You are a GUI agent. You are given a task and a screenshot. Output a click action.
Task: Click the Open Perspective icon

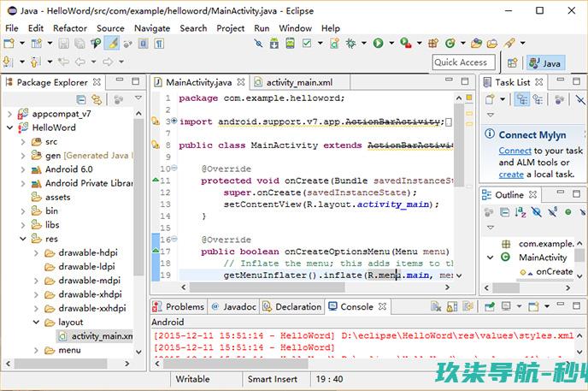513,62
